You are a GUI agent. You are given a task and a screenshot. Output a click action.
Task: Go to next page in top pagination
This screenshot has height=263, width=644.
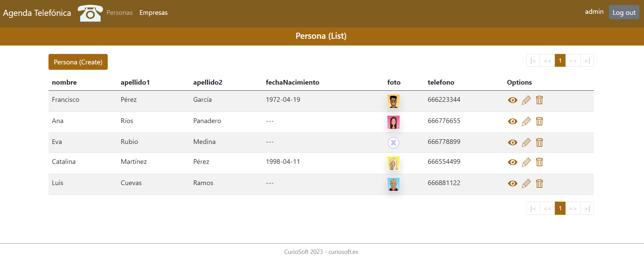point(573,61)
